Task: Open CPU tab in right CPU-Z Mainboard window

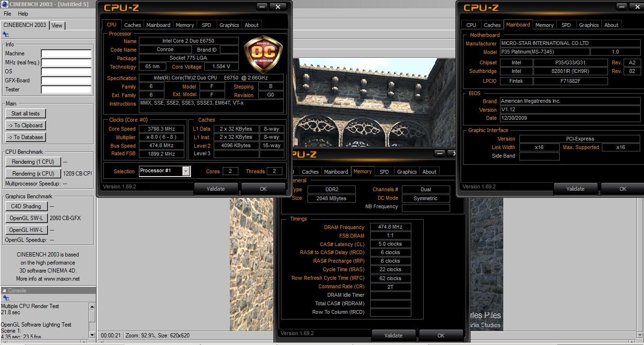Action: [471, 25]
